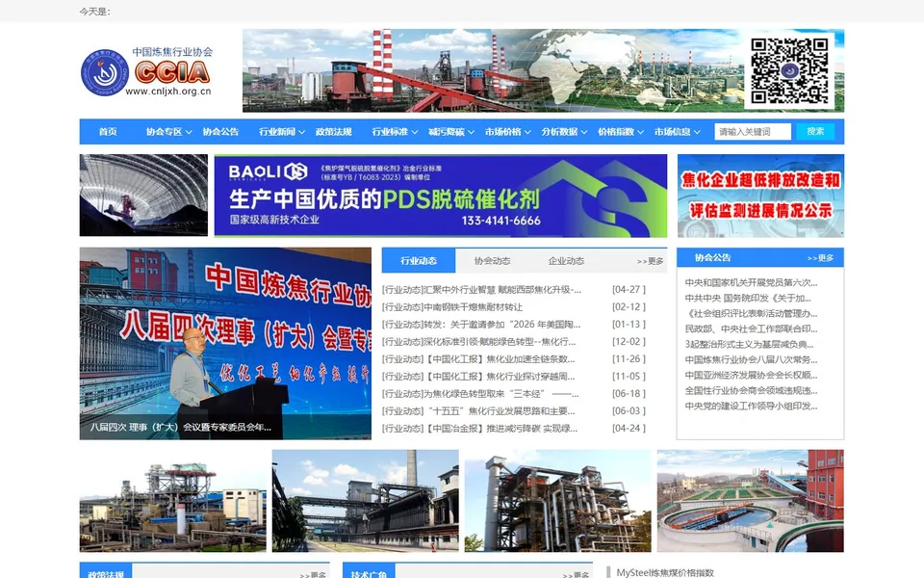This screenshot has height=578, width=924.
Task: Open the circular water treatment tank photo
Action: coord(750,501)
